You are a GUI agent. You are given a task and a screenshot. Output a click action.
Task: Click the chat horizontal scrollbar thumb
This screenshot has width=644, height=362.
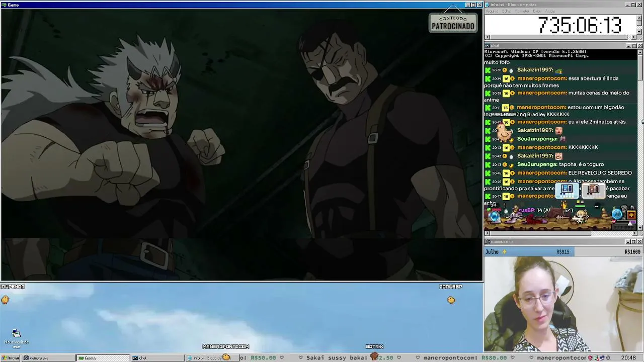tap(540, 233)
